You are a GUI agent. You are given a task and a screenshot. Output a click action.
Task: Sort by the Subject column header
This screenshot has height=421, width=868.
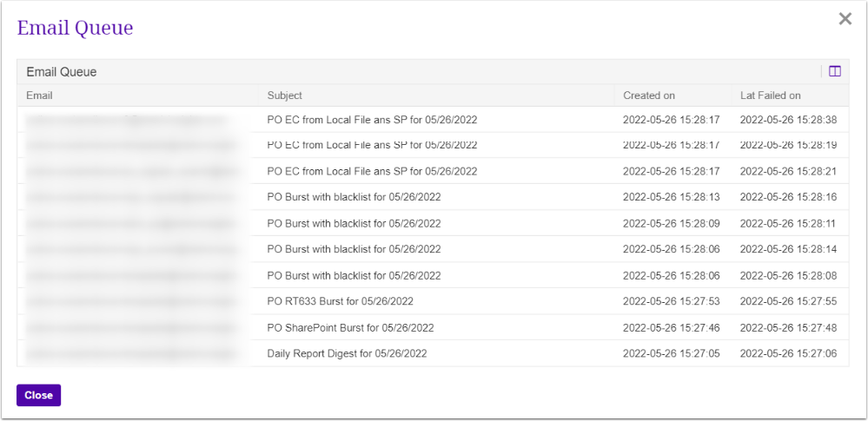point(285,95)
